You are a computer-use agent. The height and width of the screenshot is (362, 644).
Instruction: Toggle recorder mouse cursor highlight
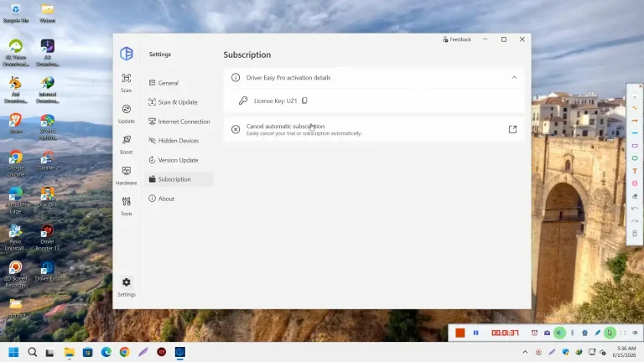coord(610,333)
